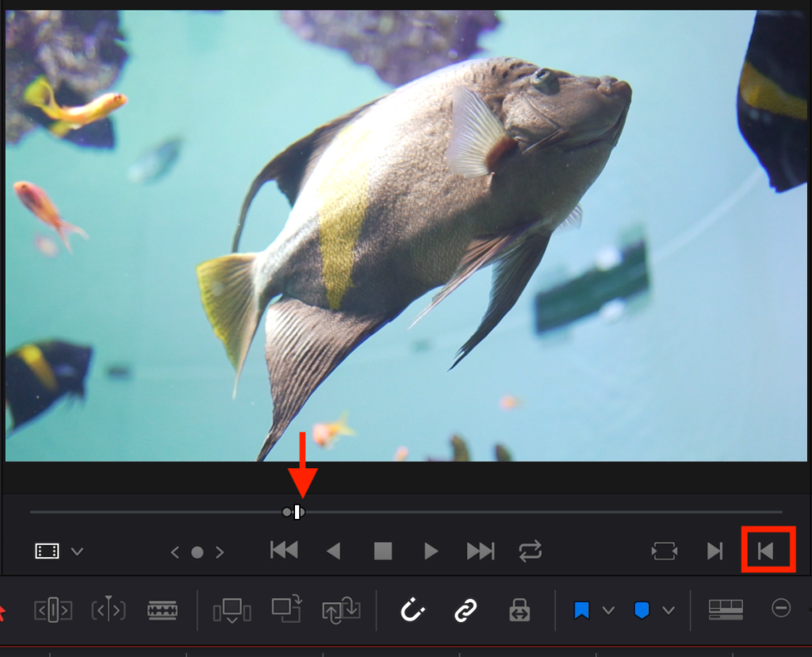The image size is (812, 657).
Task: Expand the viewer mode dropdown chevron
Action: (77, 551)
